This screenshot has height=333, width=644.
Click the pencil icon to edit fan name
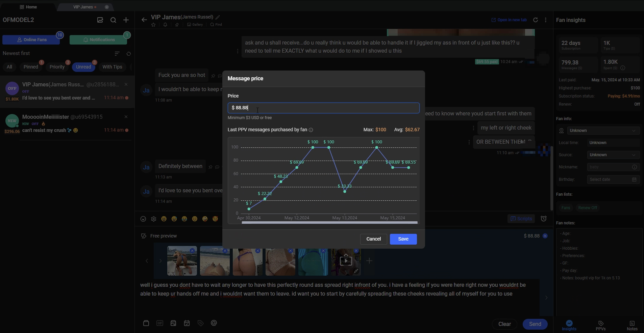point(218,17)
